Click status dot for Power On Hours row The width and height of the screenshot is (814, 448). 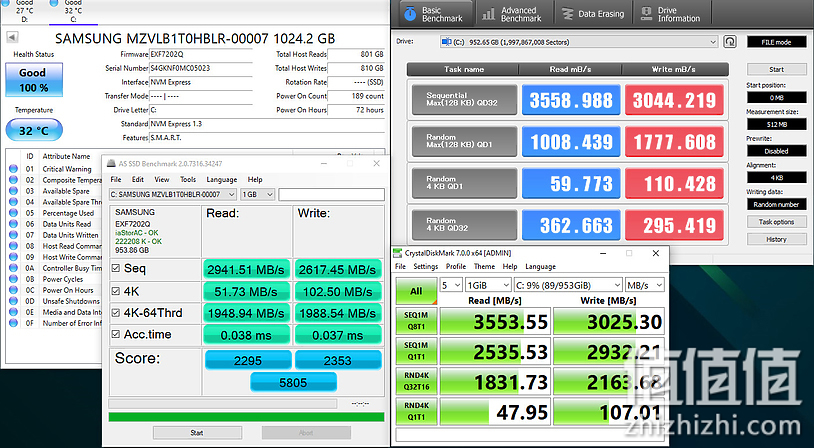(x=13, y=290)
